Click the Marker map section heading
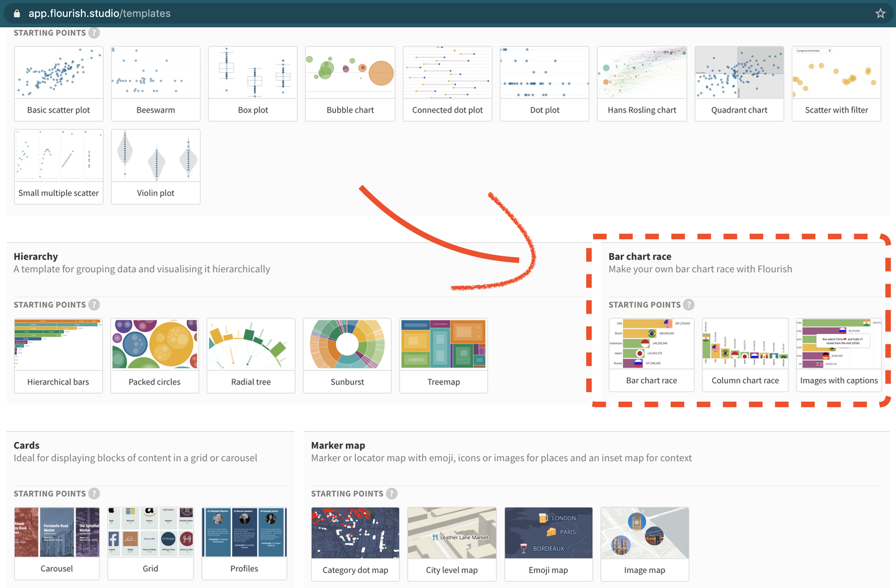Image resolution: width=896 pixels, height=588 pixels. pyautogui.click(x=338, y=446)
